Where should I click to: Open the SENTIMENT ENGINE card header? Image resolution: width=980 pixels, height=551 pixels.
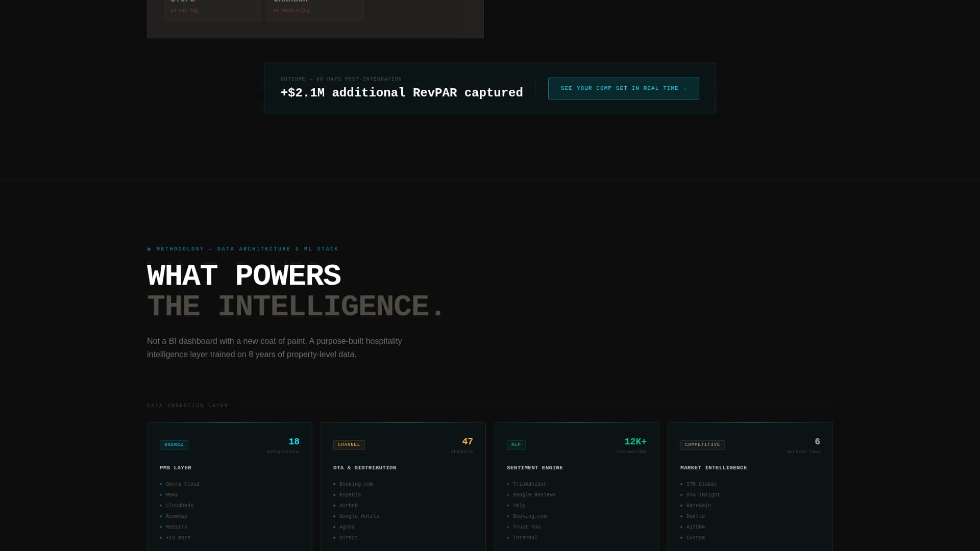(x=535, y=468)
